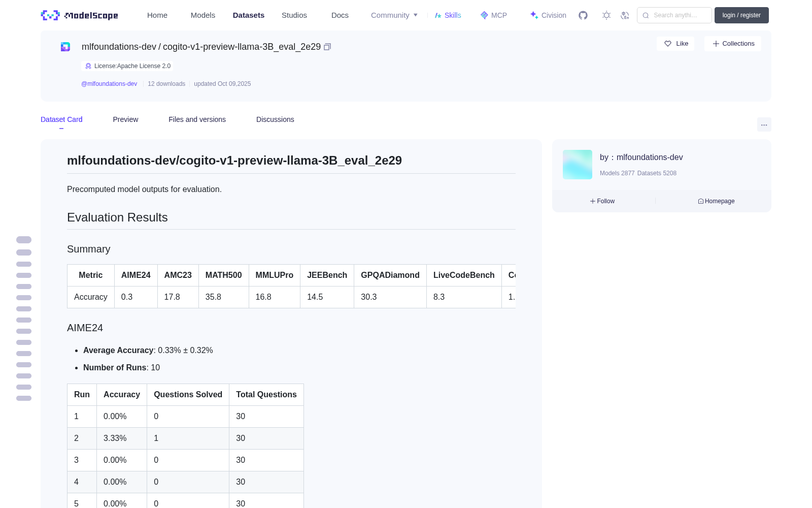Focus the Search anything input field

(674, 15)
